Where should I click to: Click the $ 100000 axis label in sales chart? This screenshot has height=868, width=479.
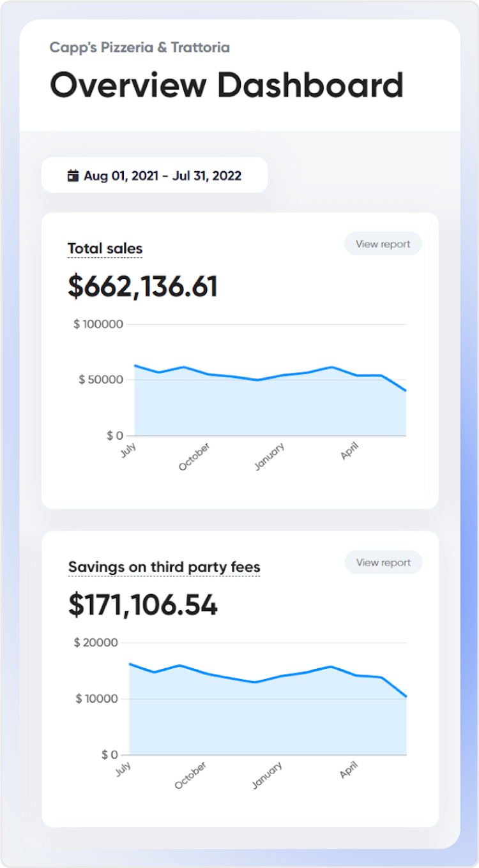(98, 324)
